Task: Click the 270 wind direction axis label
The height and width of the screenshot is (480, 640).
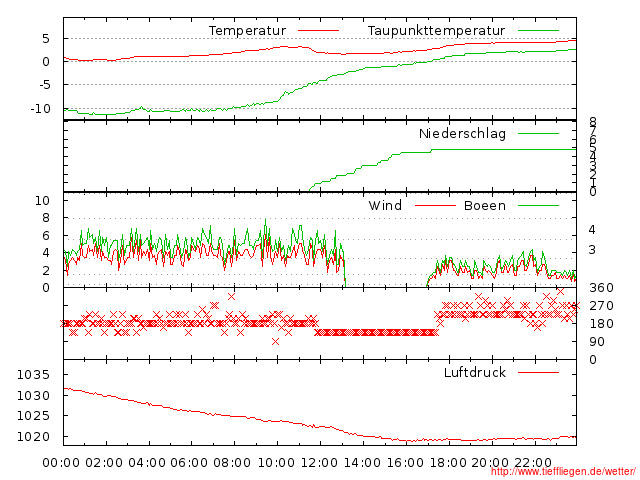Action: coord(601,306)
